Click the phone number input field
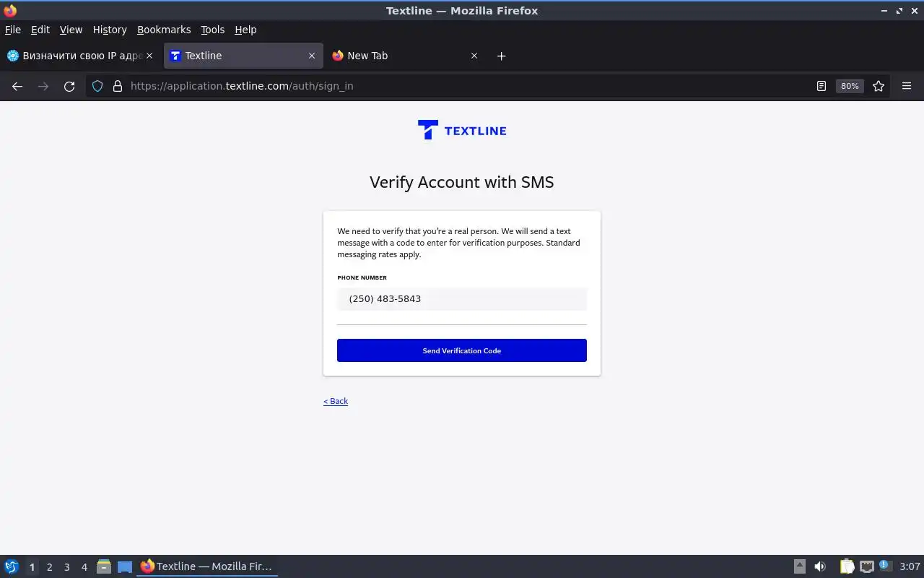 pos(462,299)
